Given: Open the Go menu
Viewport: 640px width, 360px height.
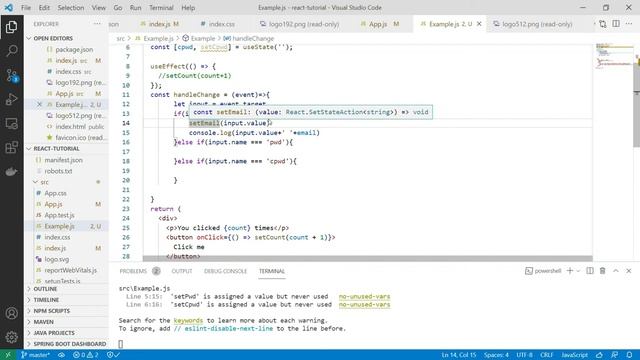Looking at the screenshot, I should click(118, 7).
